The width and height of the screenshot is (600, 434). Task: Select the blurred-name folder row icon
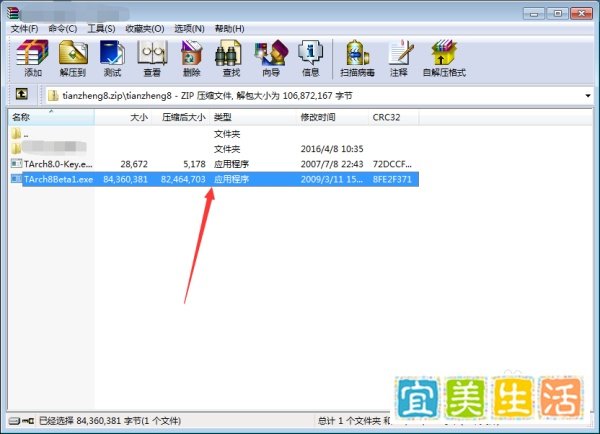click(16, 148)
